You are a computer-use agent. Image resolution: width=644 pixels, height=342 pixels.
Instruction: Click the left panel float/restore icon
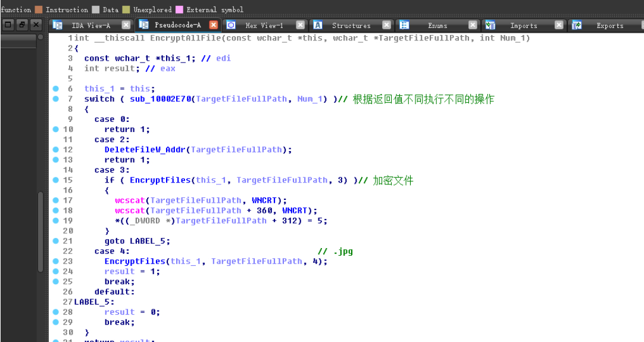point(22,24)
